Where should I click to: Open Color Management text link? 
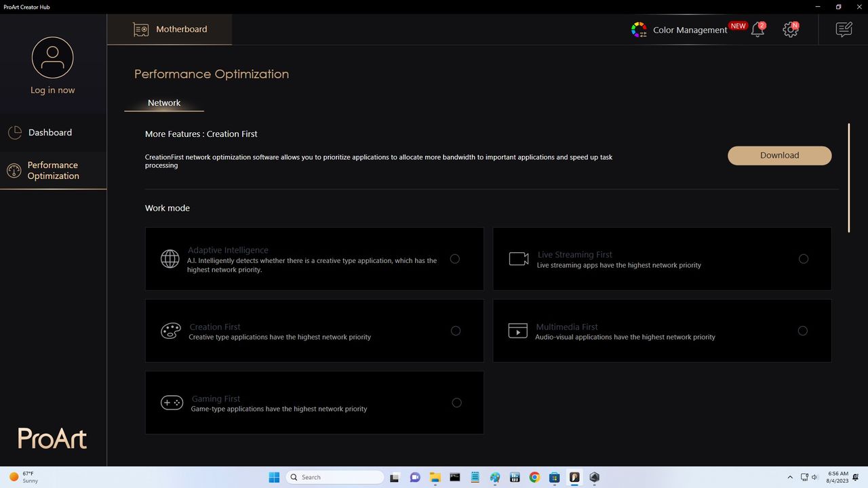click(x=690, y=30)
